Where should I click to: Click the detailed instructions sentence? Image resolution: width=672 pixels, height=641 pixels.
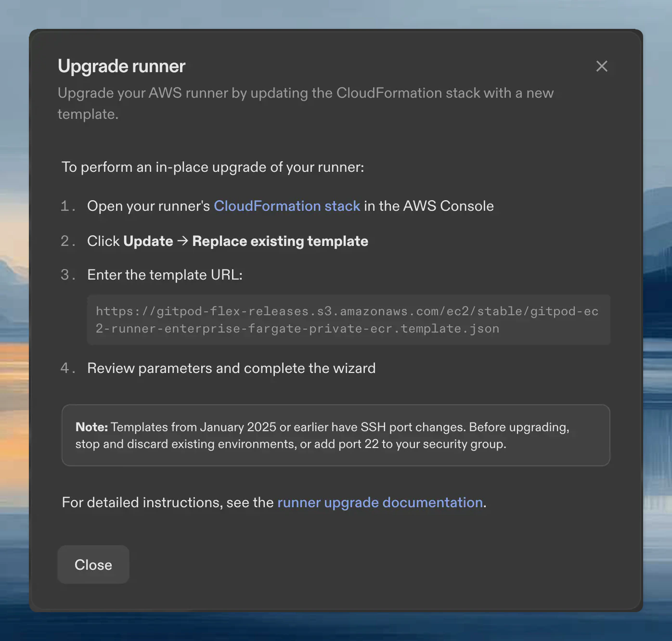click(x=273, y=502)
